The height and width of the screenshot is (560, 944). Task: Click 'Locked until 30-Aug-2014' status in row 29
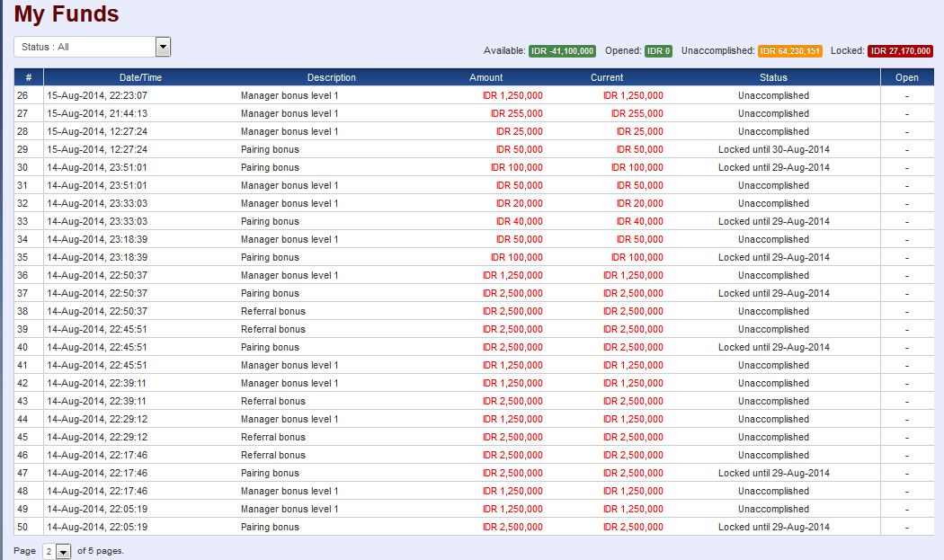[x=773, y=149]
